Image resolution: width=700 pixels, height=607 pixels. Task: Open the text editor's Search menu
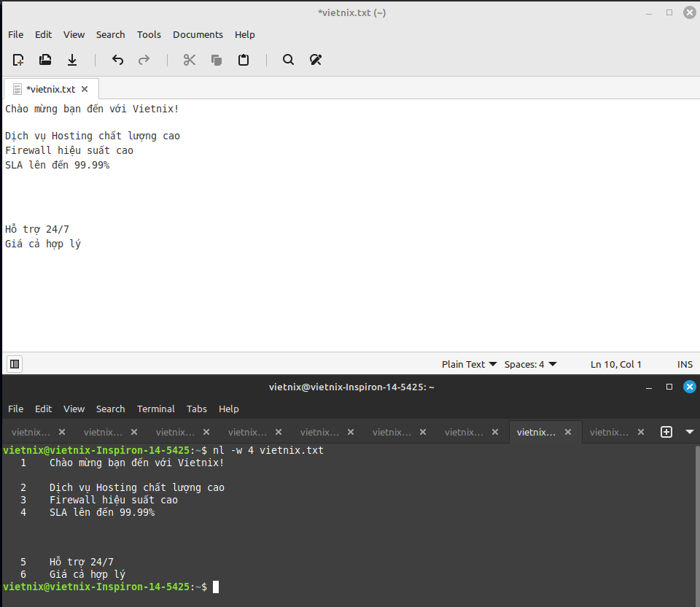(x=110, y=34)
